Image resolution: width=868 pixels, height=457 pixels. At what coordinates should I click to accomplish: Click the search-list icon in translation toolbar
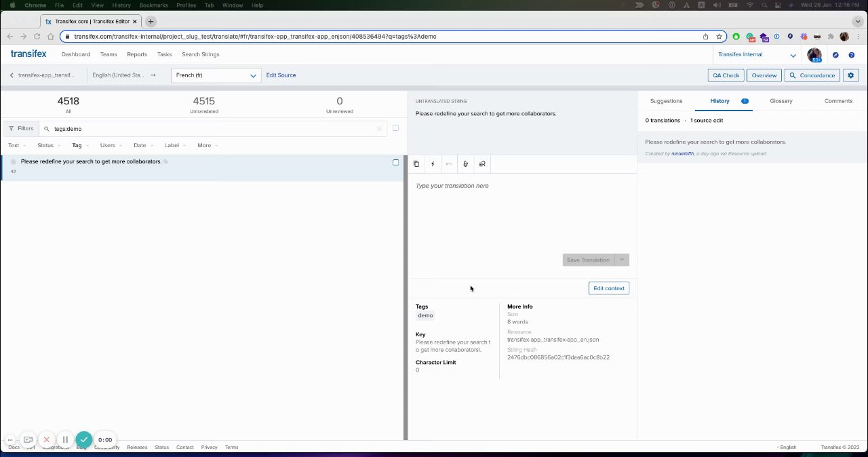482,163
